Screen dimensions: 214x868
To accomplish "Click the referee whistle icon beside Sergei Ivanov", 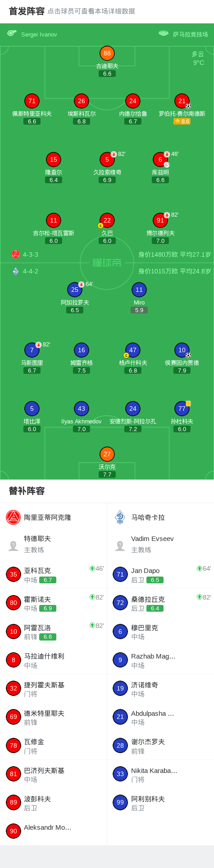I will (12, 33).
